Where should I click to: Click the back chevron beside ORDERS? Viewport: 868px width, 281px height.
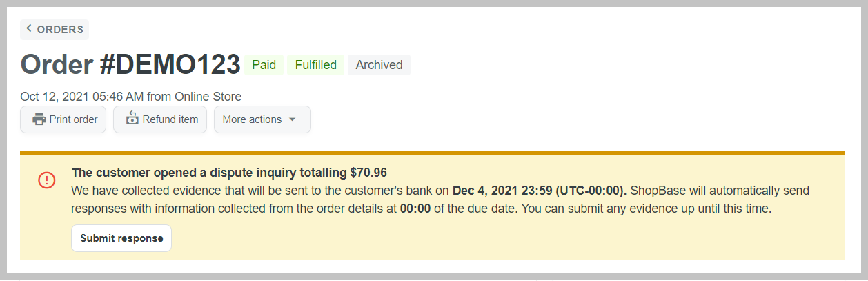(29, 29)
